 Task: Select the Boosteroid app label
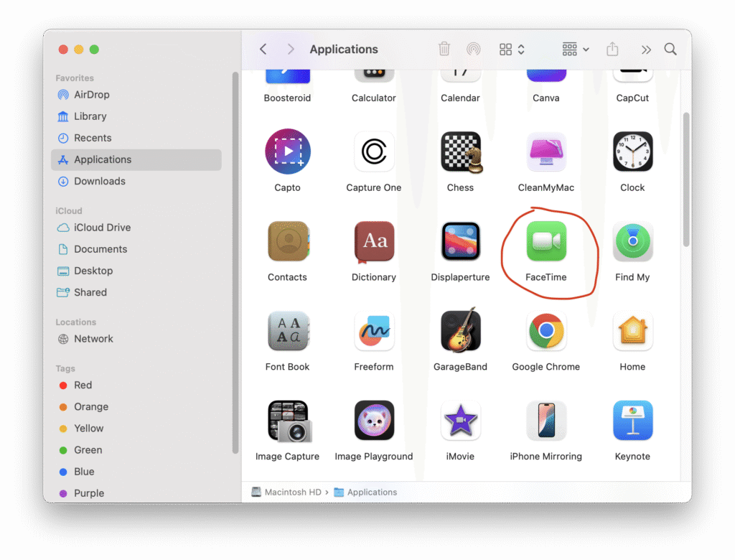287,98
